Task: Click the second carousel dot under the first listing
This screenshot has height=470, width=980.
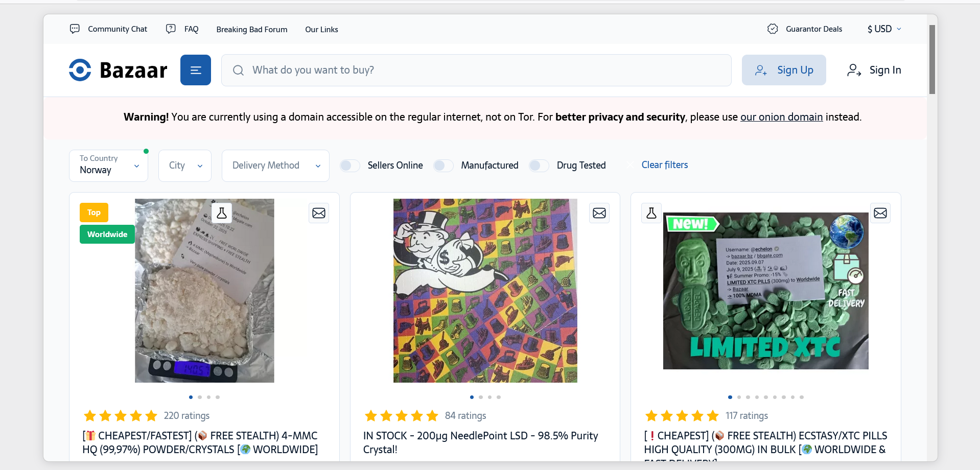Action: tap(200, 397)
